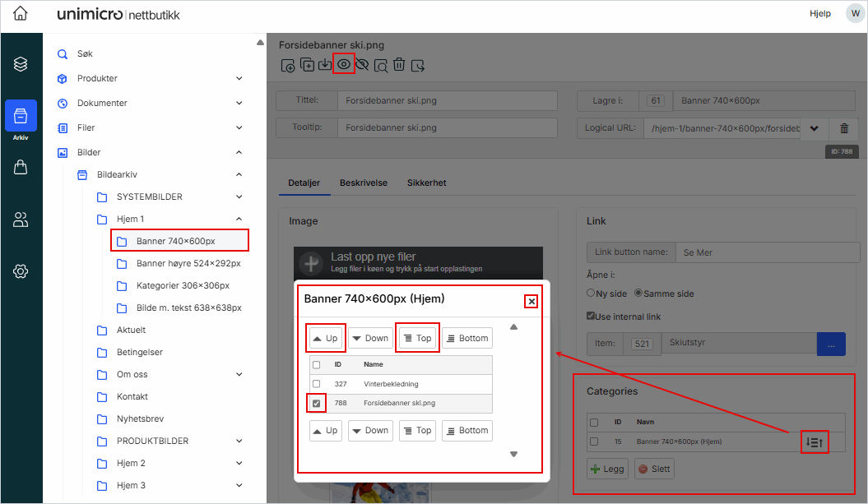Open the shopping bag section in sidebar
The image size is (868, 504).
[x=21, y=168]
